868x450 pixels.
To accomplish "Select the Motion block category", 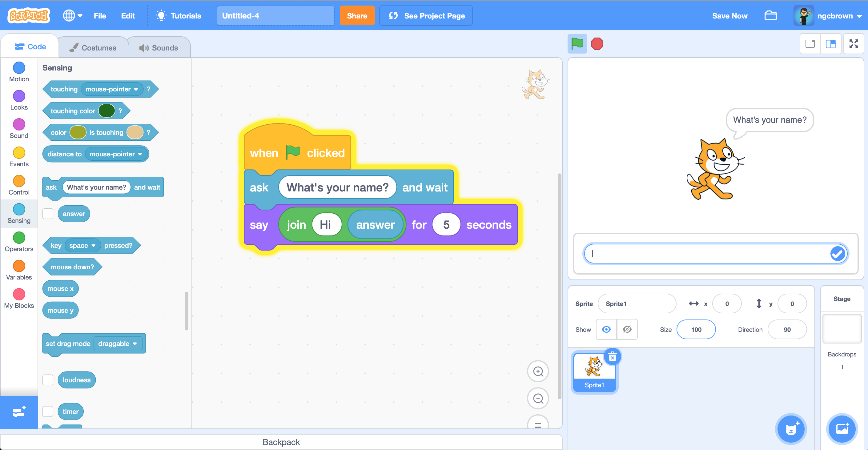I will click(19, 72).
